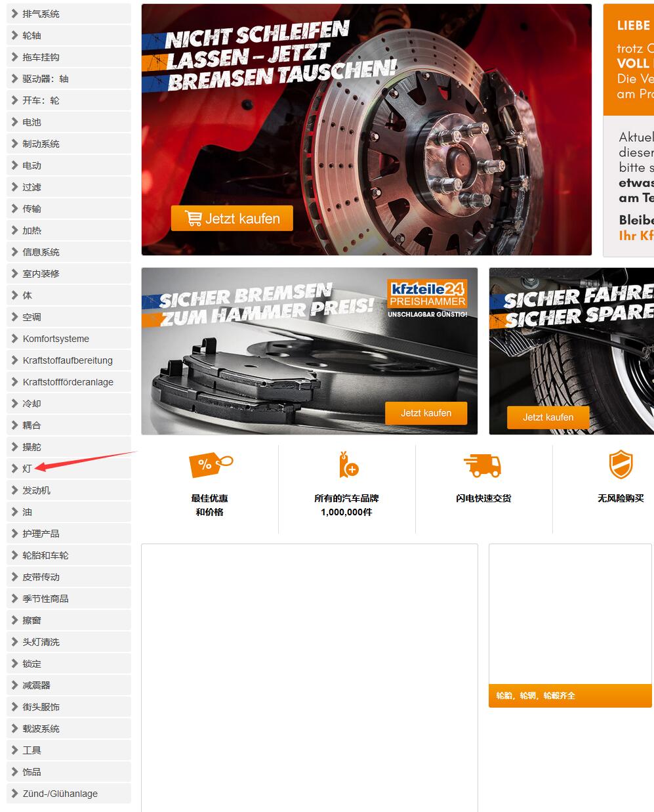Image resolution: width=654 pixels, height=812 pixels.
Task: Open the 擦窗 category
Action: [x=68, y=620]
